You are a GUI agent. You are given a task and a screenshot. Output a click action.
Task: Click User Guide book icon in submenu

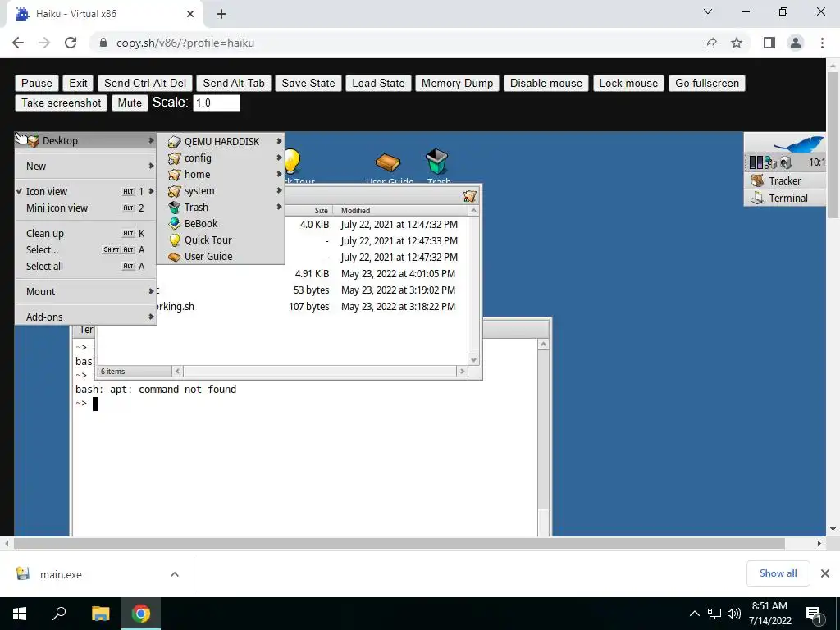(174, 257)
